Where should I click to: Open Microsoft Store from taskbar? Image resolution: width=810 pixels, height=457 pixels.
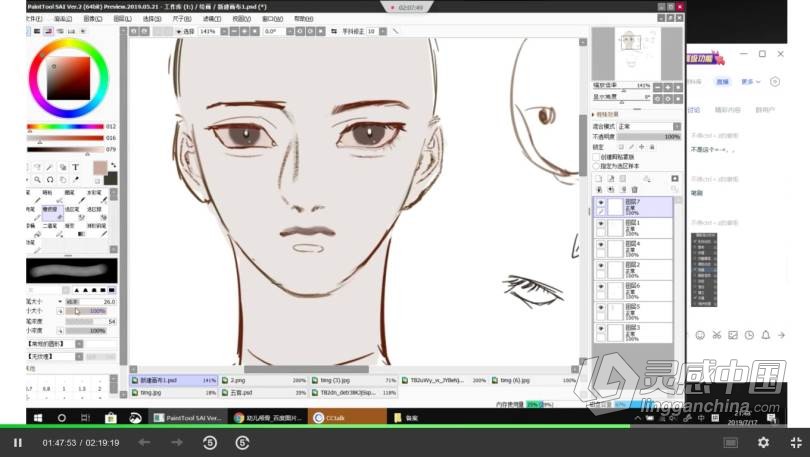[x=111, y=418]
